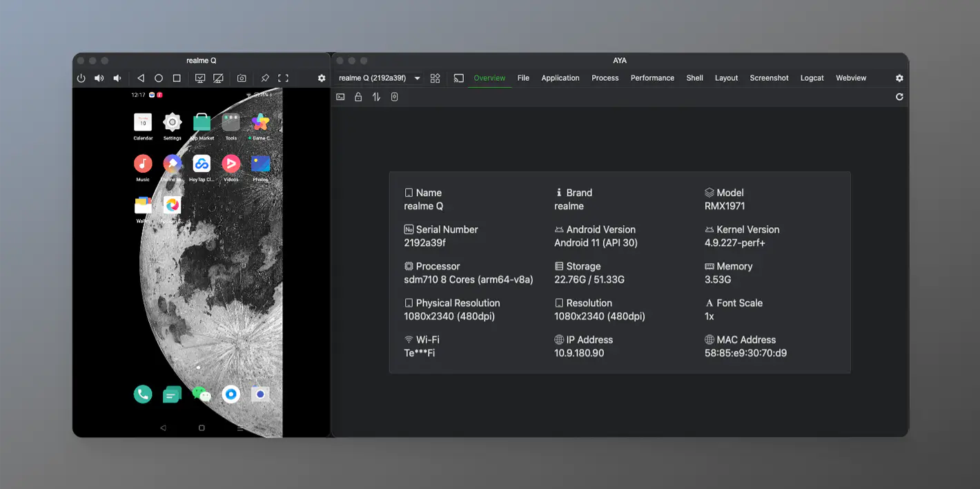Open the Performance tab
980x489 pixels.
tap(652, 78)
